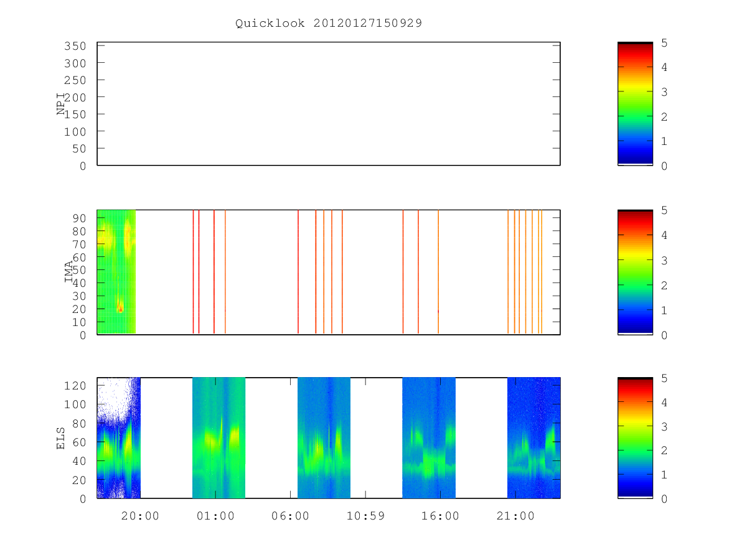The image size is (747, 560).
Task: Click the ELS axis label
Action: coord(61,438)
